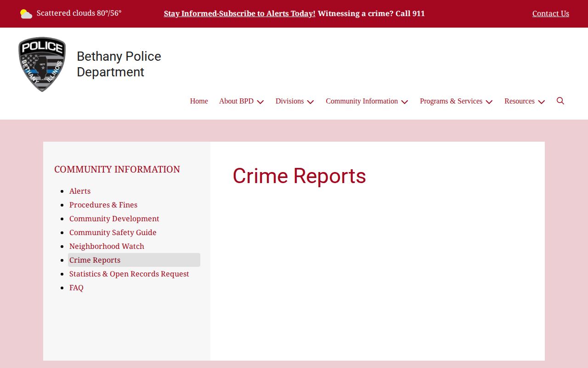Open Neighborhood Watch sidebar link
Viewport: 588px width, 368px height.
107,246
